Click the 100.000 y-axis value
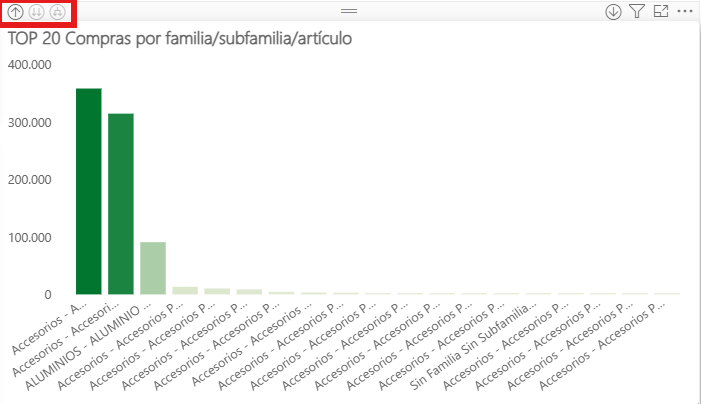This screenshot has width=701, height=404. [x=30, y=238]
